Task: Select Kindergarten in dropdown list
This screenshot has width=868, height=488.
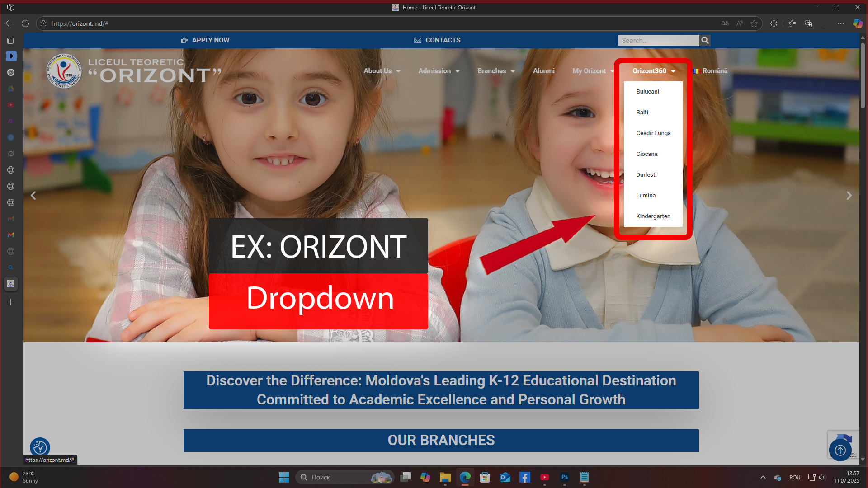Action: tap(653, 216)
